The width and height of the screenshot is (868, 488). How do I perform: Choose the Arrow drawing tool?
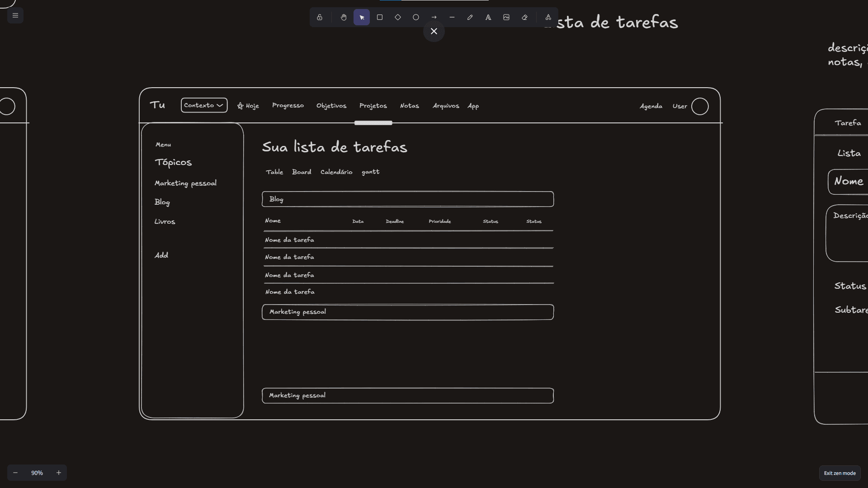[434, 17]
